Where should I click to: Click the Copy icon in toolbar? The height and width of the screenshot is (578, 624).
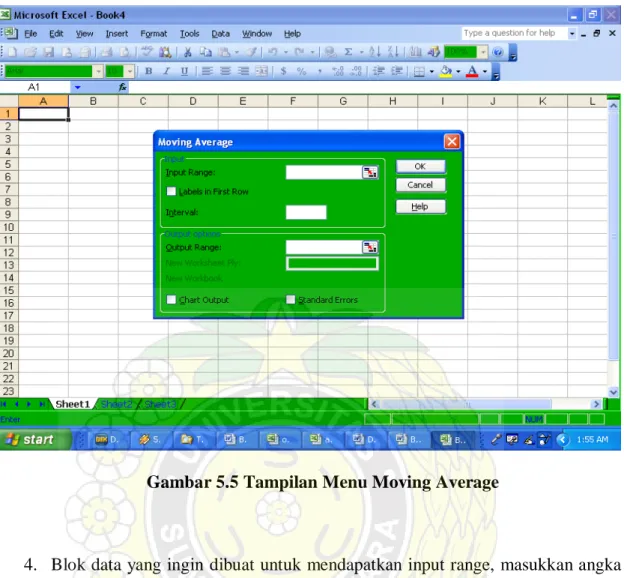click(205, 52)
